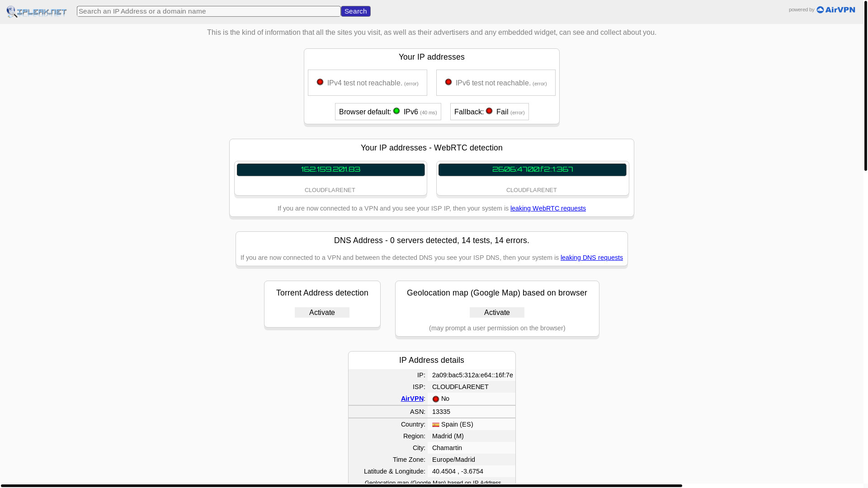The height and width of the screenshot is (488, 868).
Task: Click the IPLeak.net logo
Action: click(37, 12)
